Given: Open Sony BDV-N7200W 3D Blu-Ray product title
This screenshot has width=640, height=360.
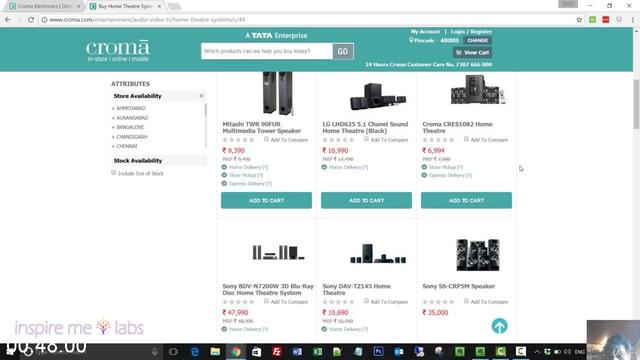Looking at the screenshot, I should [268, 289].
